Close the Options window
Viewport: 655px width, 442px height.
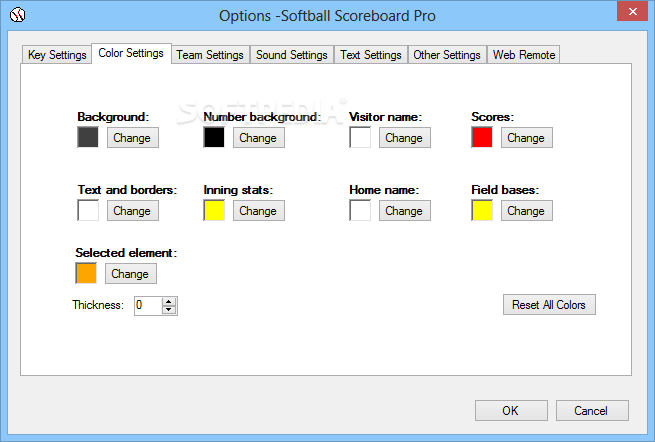tap(632, 11)
